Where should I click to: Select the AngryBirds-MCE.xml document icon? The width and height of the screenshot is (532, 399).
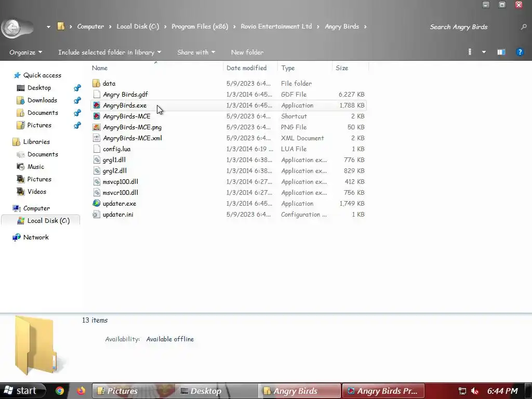click(x=96, y=138)
